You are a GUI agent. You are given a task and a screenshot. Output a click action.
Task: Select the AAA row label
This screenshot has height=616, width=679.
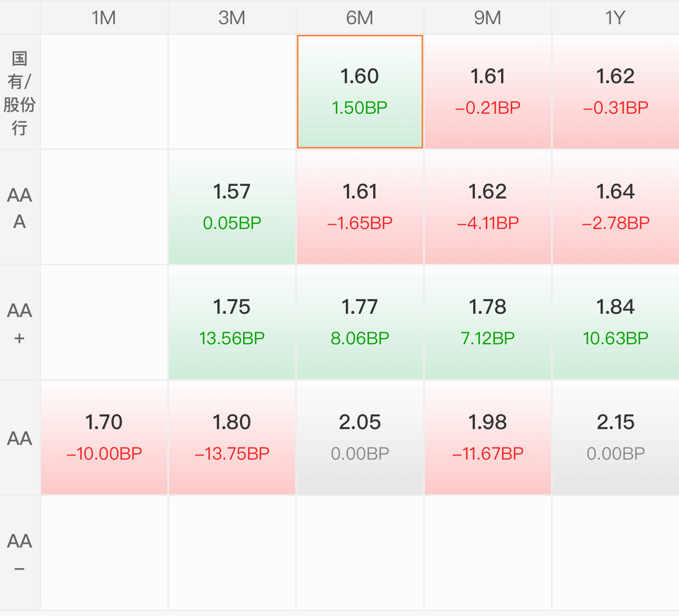pyautogui.click(x=19, y=207)
